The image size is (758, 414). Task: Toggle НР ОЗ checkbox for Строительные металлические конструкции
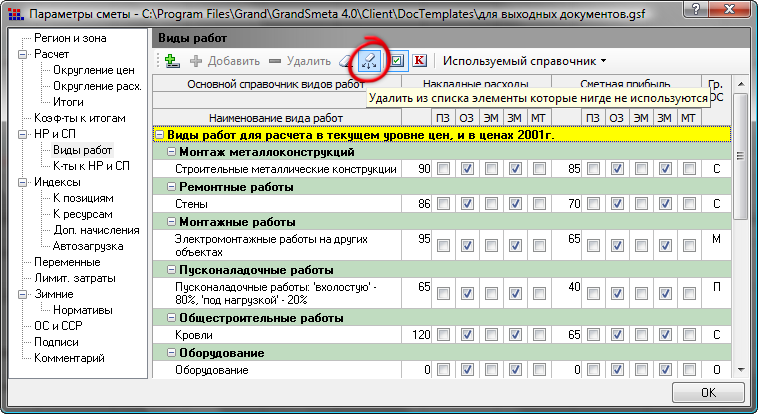(x=467, y=168)
